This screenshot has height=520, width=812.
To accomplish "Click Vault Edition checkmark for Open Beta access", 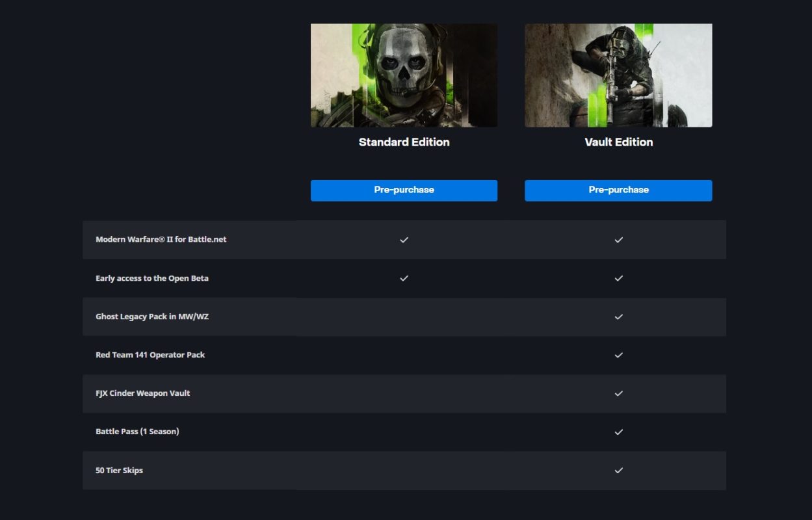I will [618, 278].
